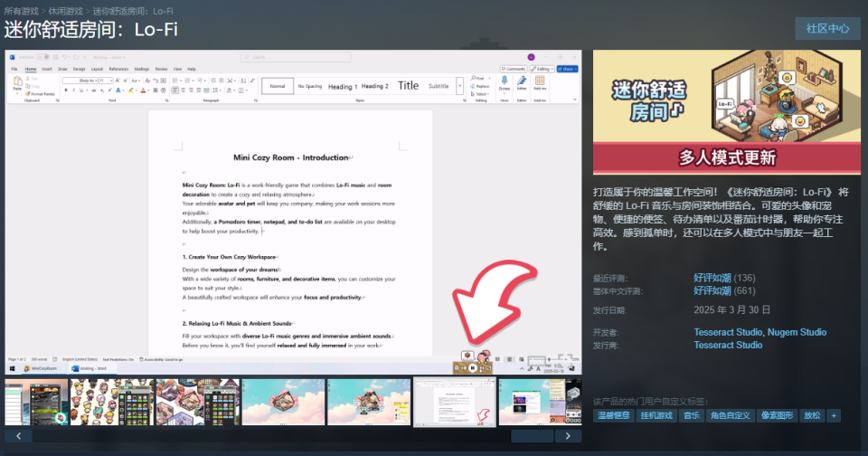Open recent reviews 好评如潮 (136) link

(x=724, y=278)
